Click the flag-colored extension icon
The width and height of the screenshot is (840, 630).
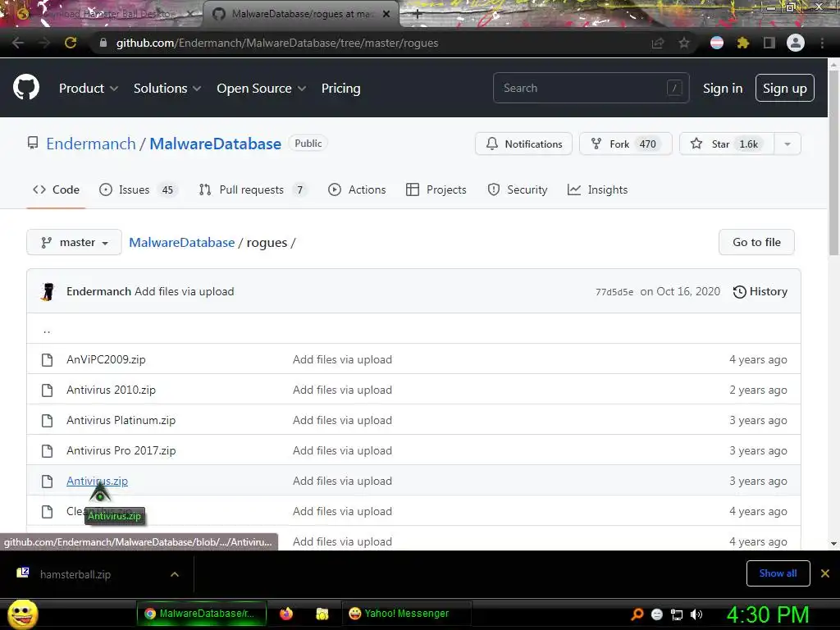click(x=717, y=43)
